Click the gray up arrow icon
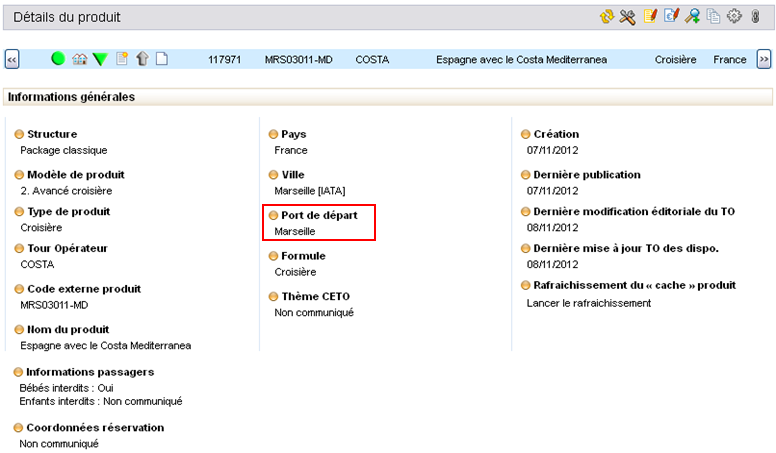Image resolution: width=776 pixels, height=453 pixels. 142,59
